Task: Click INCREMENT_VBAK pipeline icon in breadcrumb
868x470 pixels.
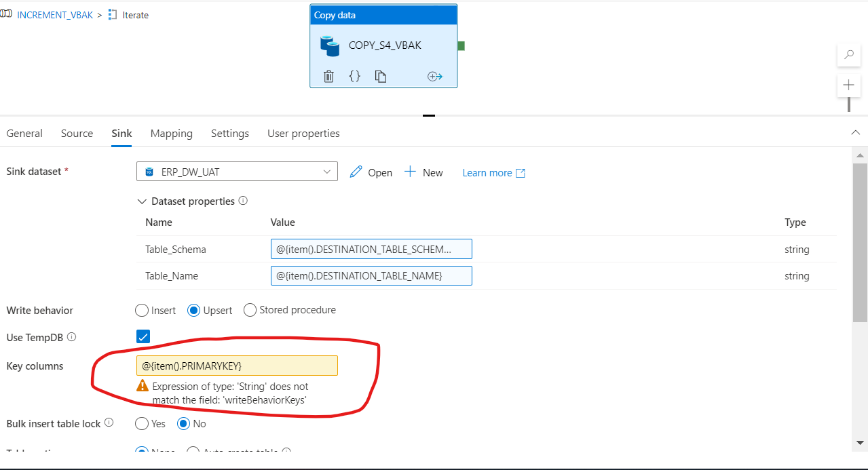Action: pos(6,14)
